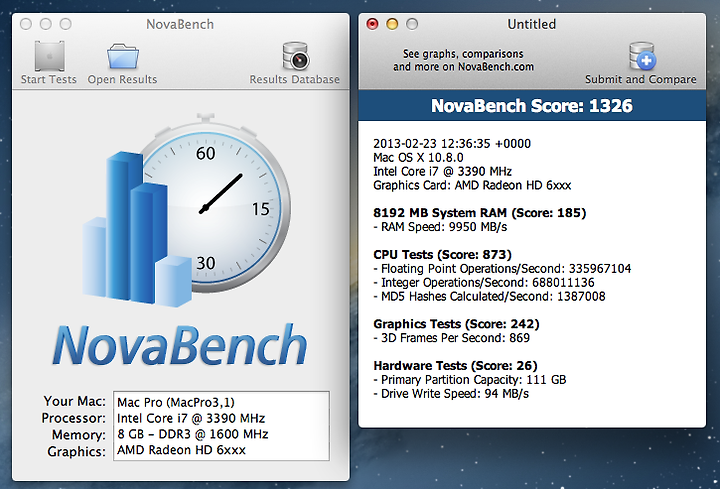Open the Results Database icon
The width and height of the screenshot is (720, 489).
(295, 56)
